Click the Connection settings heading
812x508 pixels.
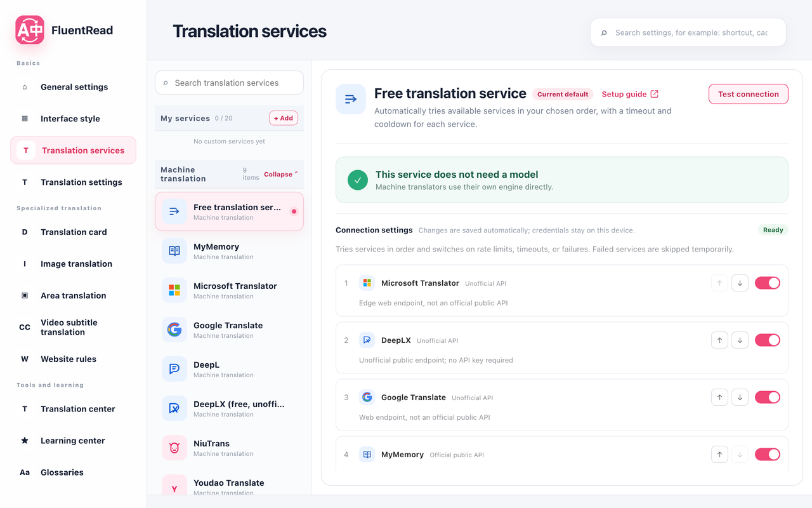tap(374, 230)
